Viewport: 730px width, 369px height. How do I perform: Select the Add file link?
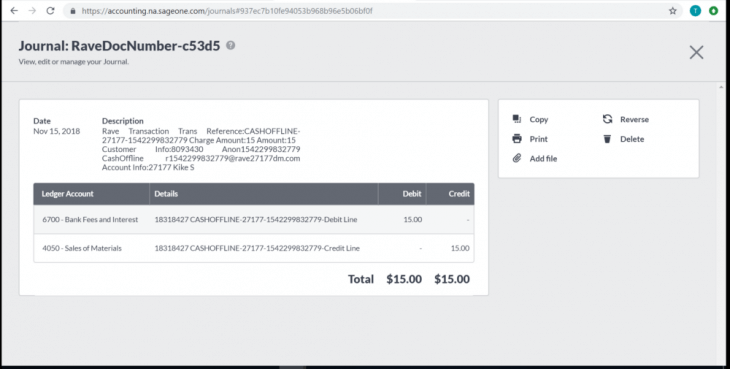point(543,158)
